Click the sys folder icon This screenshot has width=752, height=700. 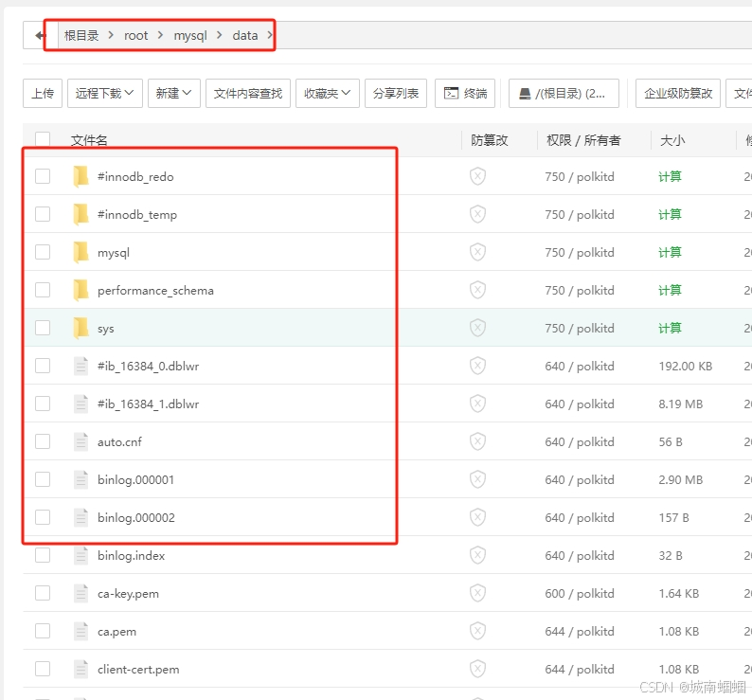(81, 328)
